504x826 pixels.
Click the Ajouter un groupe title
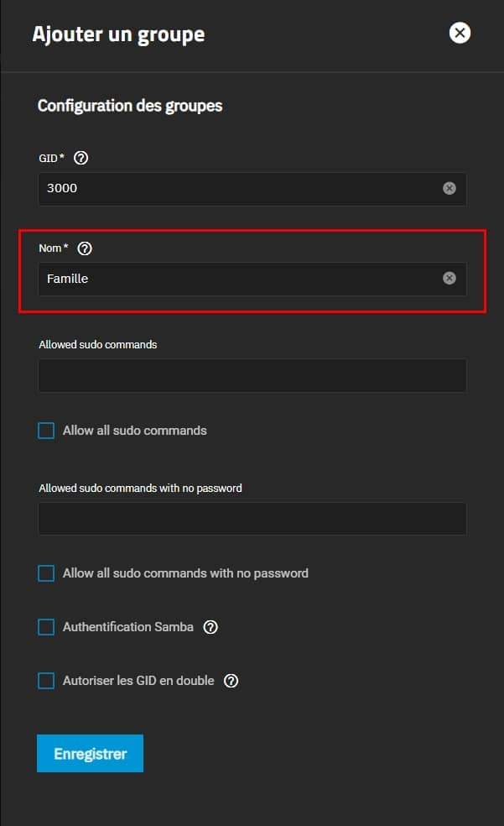118,34
